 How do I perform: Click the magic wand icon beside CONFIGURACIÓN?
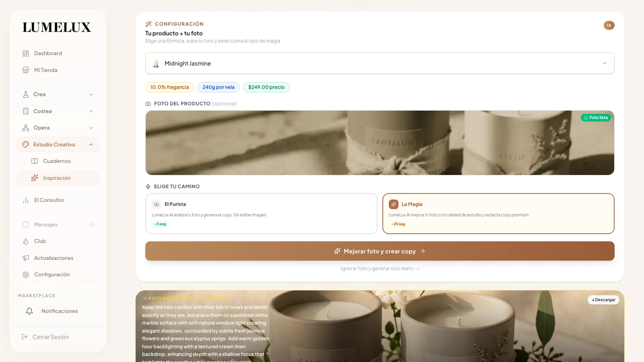[x=149, y=24]
